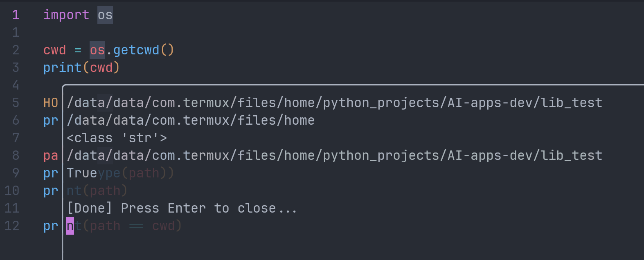The height and width of the screenshot is (260, 644).
Task: Click the magenta current line number
Action: [16, 15]
